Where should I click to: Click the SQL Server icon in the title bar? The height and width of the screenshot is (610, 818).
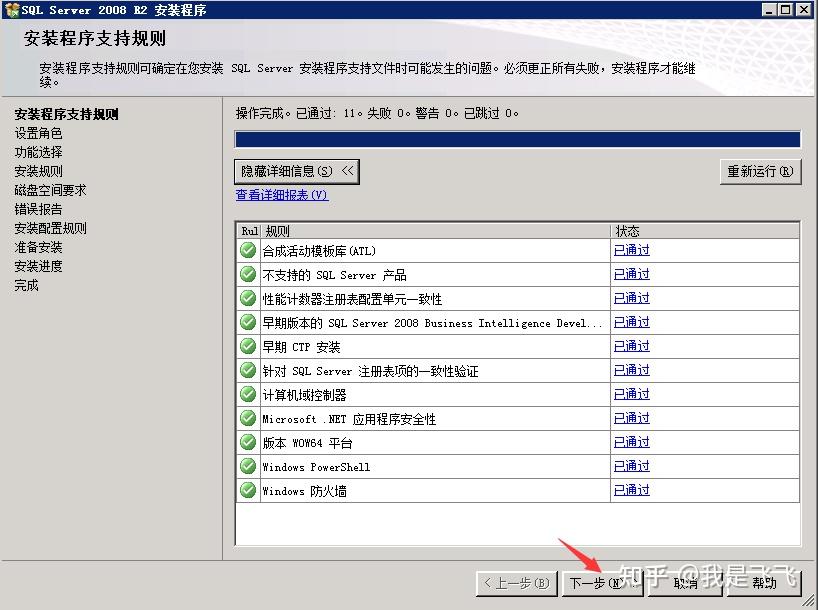[13, 9]
